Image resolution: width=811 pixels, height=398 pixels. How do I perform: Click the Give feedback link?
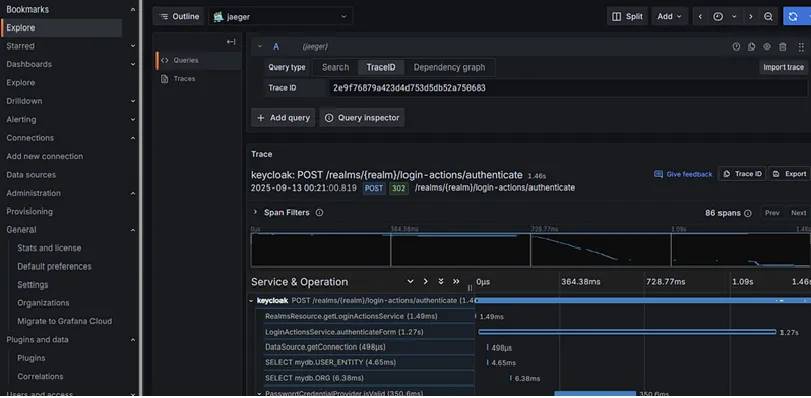pyautogui.click(x=683, y=174)
